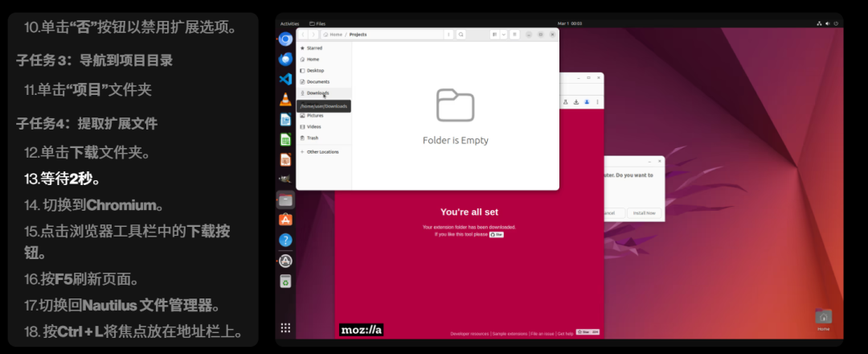868x354 pixels.
Task: Open Ubuntu Software from dock
Action: click(285, 220)
